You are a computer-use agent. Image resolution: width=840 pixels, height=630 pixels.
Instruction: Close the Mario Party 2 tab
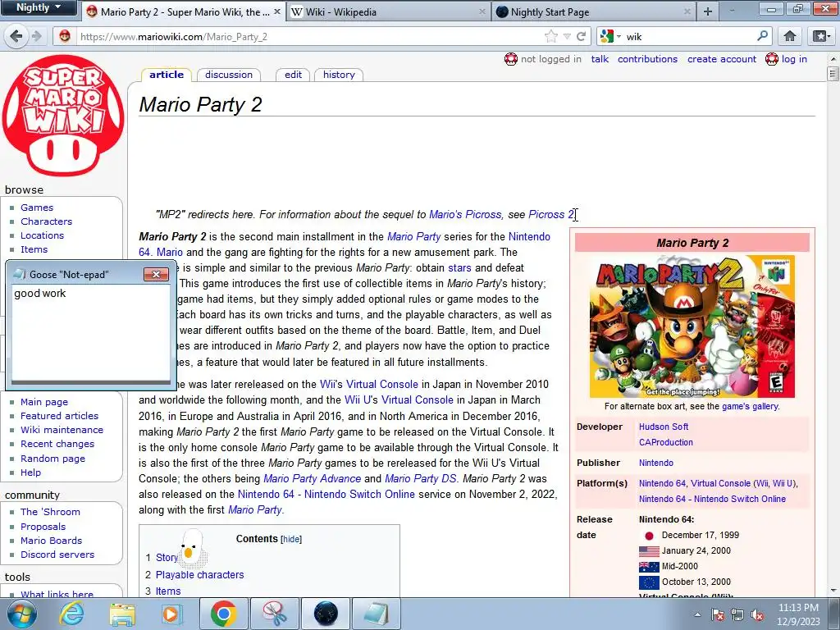pos(277,11)
